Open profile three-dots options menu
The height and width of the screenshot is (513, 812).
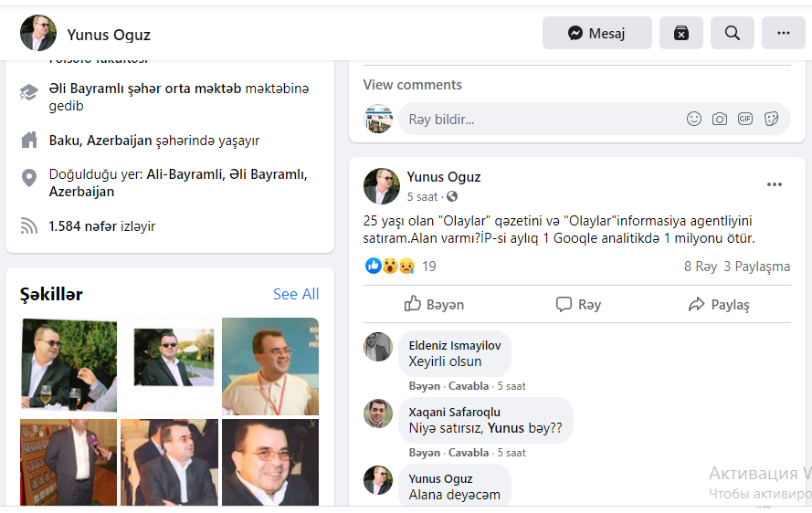(x=783, y=33)
